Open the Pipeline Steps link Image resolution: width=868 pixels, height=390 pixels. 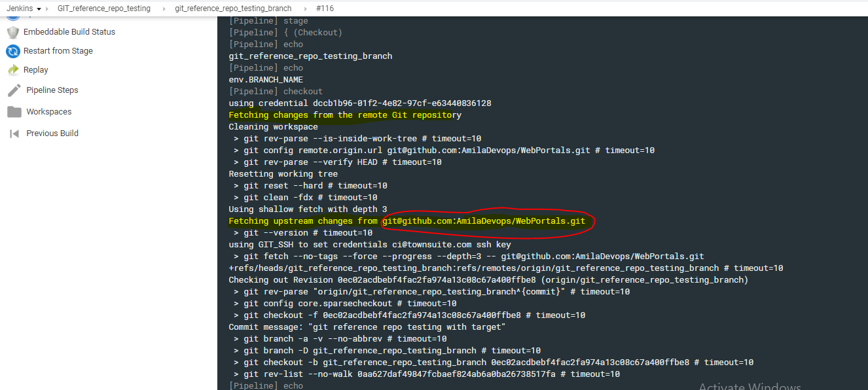click(x=52, y=90)
